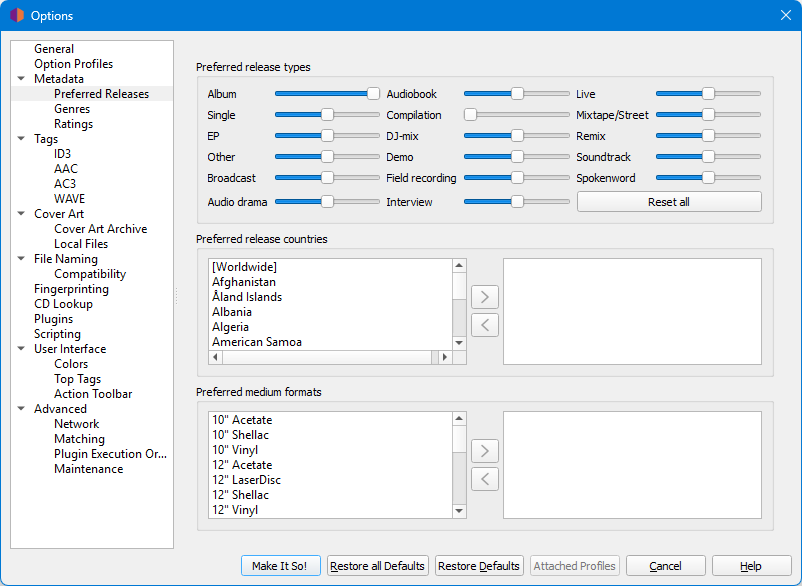Click Reset all release type sliders

tap(668, 202)
